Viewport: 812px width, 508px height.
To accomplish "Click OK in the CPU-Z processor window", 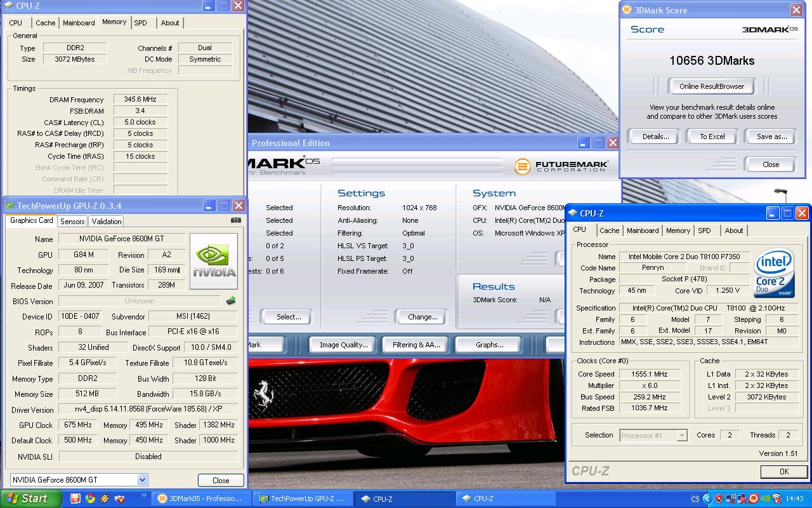I will [x=784, y=471].
